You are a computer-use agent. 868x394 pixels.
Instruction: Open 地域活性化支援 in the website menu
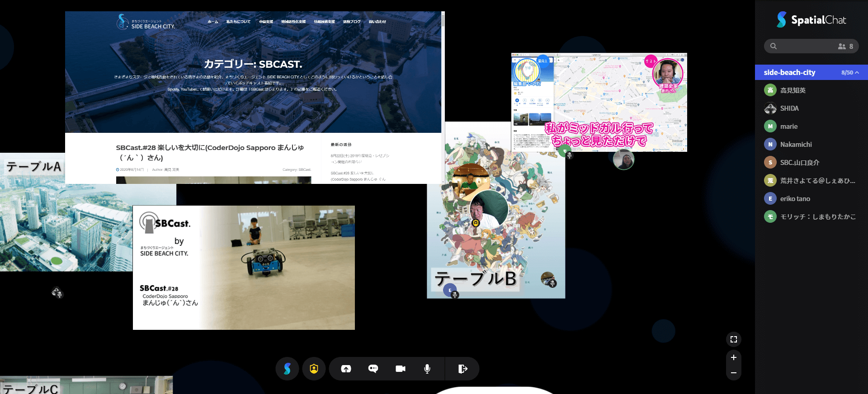[x=293, y=22]
